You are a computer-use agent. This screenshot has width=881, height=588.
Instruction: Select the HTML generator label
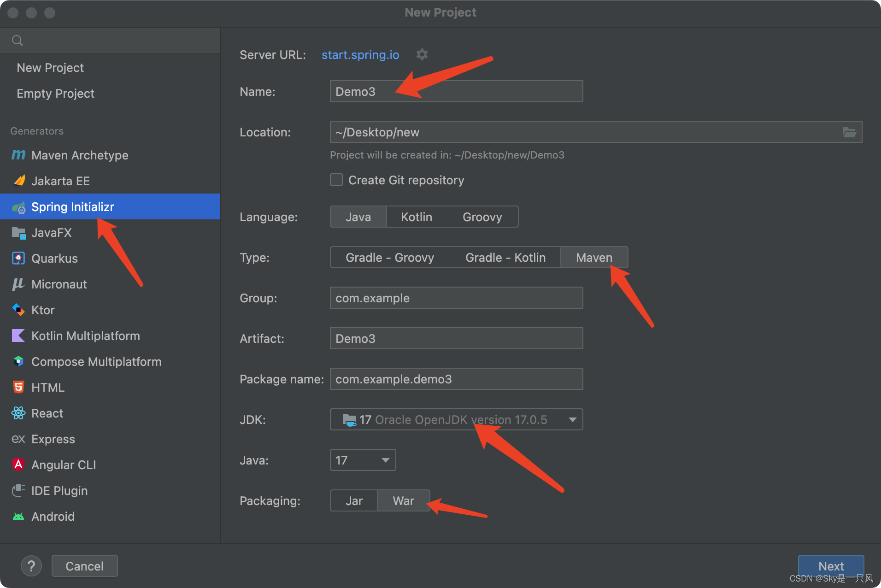(x=48, y=388)
